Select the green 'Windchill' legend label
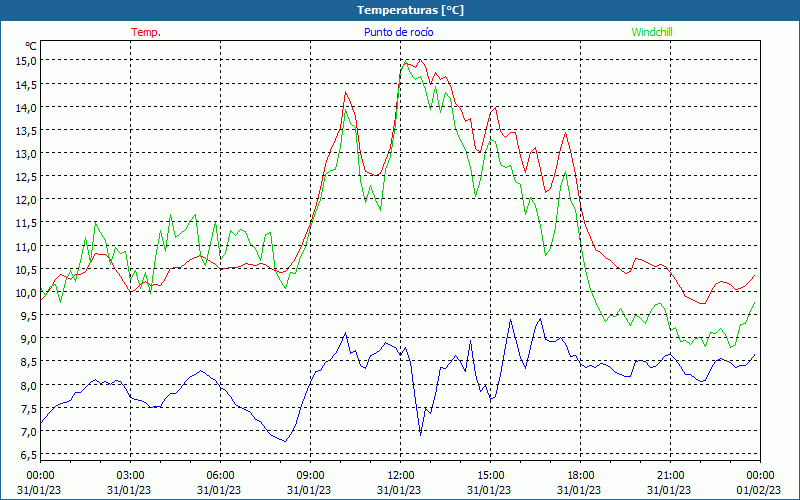Viewport: 800px width, 500px height. (652, 32)
